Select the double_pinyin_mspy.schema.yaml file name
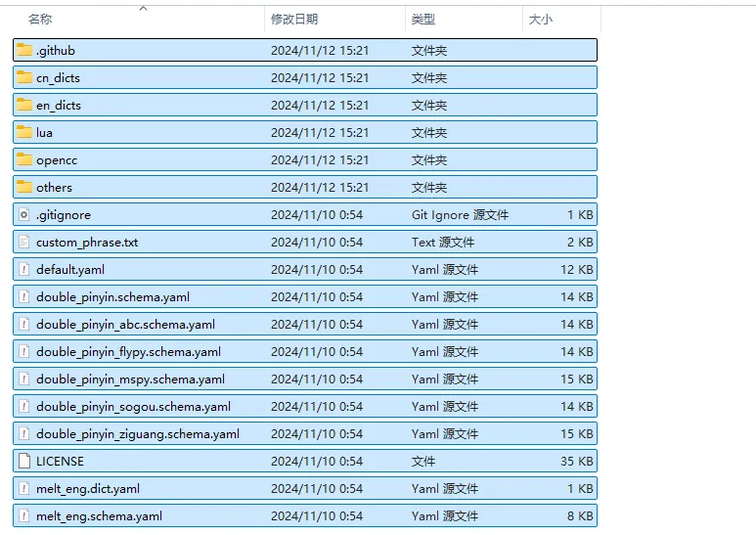This screenshot has height=535, width=756. [130, 379]
